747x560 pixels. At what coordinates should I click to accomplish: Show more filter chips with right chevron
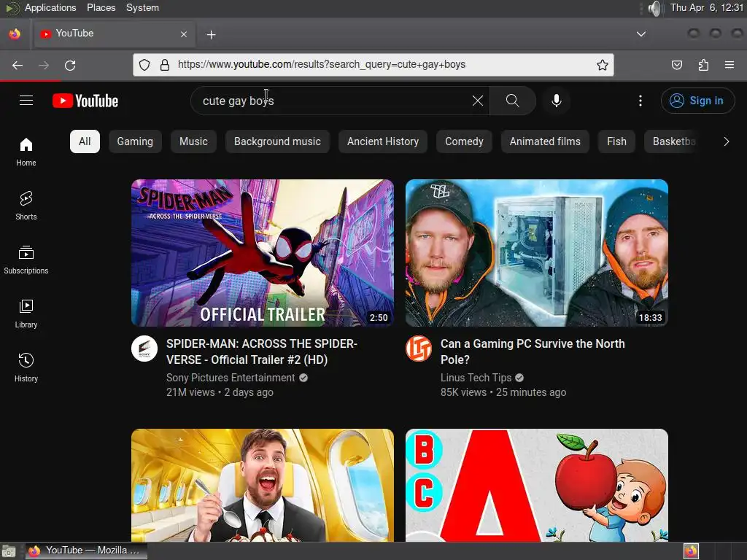tap(726, 141)
